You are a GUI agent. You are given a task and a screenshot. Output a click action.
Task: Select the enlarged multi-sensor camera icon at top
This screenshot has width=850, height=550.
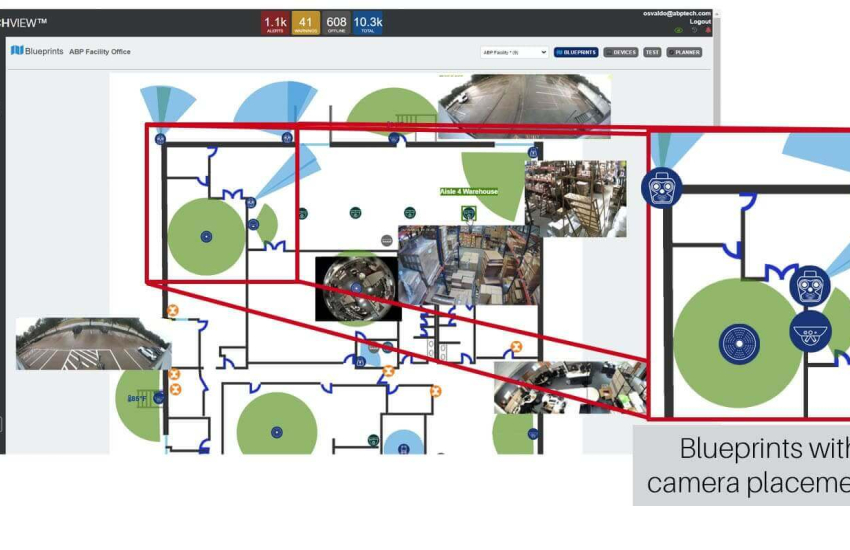point(662,187)
